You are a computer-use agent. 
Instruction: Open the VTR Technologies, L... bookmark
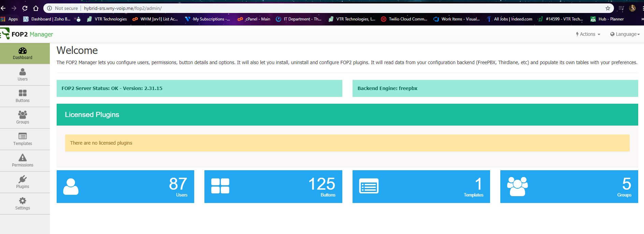(x=352, y=19)
